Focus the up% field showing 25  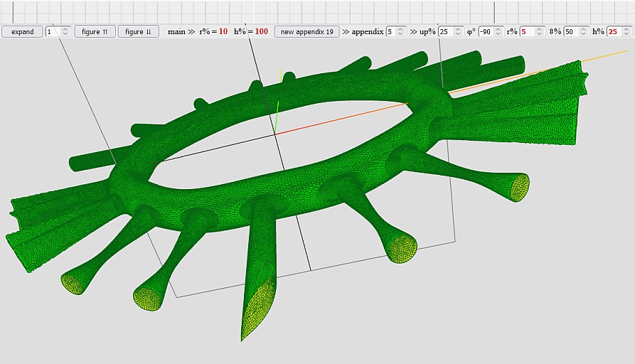[x=446, y=32]
